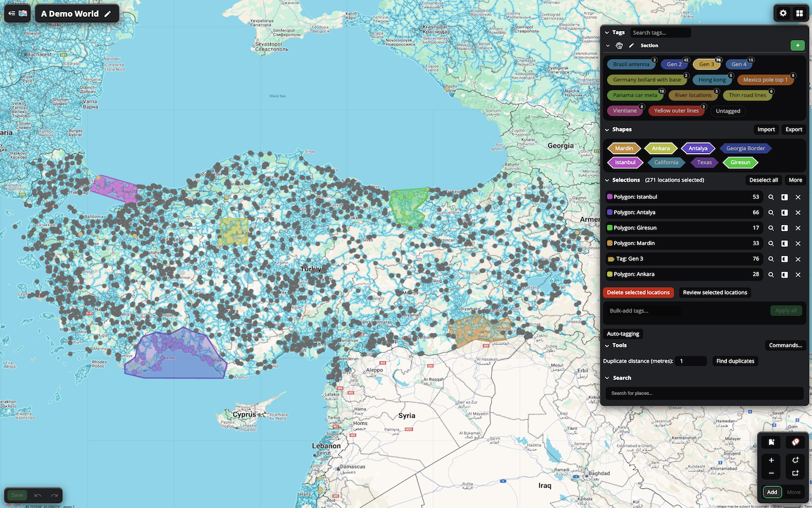The width and height of the screenshot is (812, 508).
Task: Collapse the Tags panel
Action: pos(607,32)
